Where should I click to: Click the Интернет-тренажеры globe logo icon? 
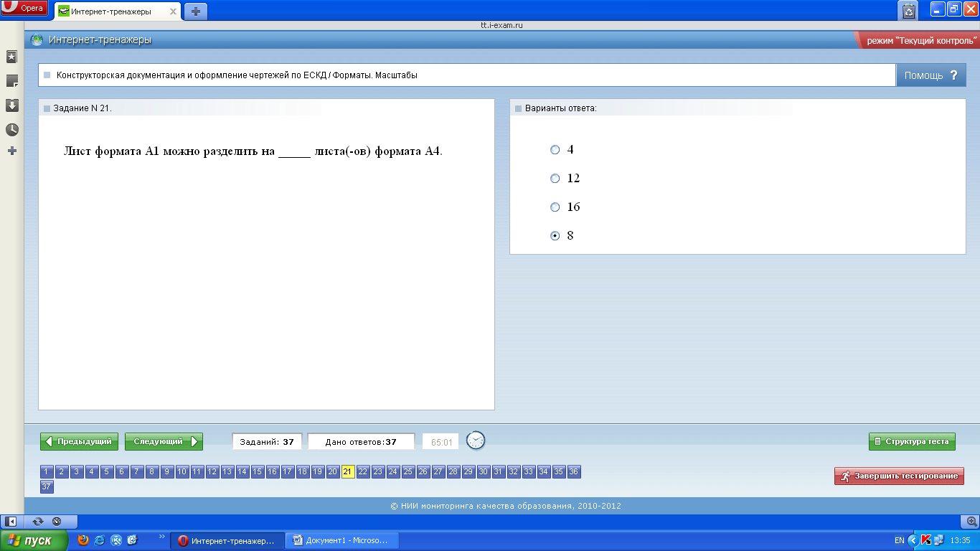[x=37, y=40]
